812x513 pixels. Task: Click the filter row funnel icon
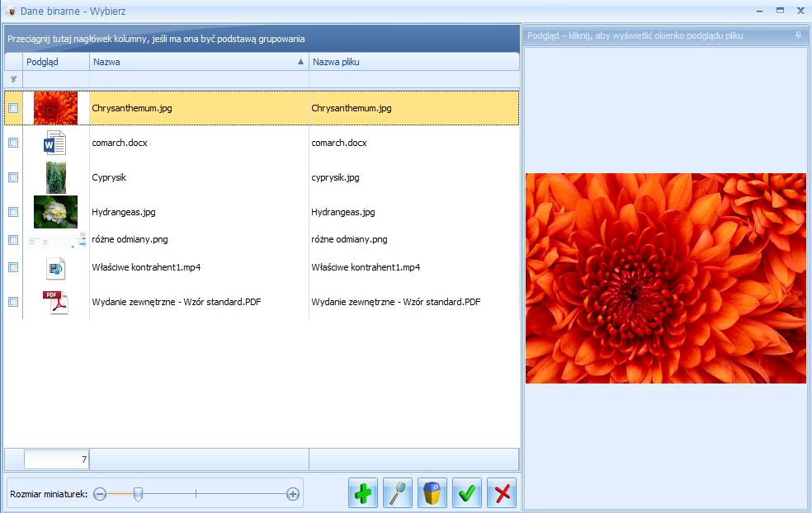13,79
